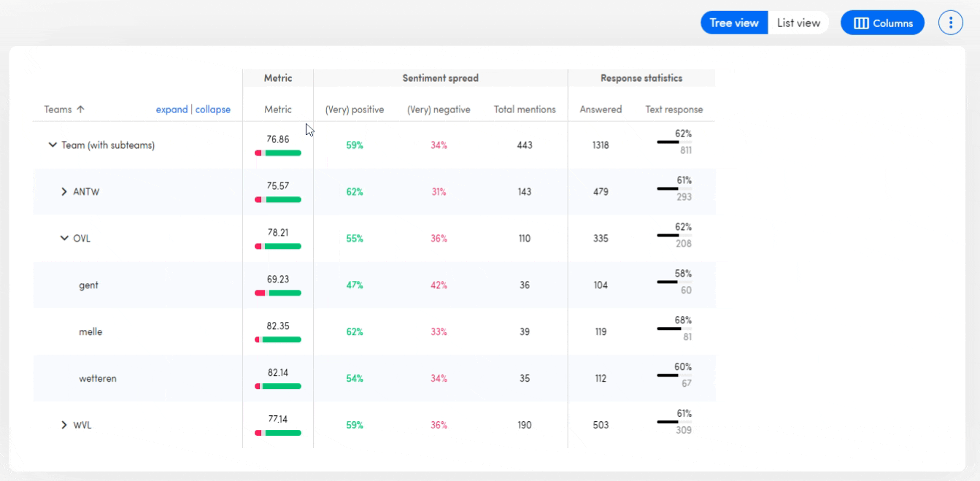Screen dimensions: 980x481
Task: Click the Answered column header
Action: (x=601, y=109)
